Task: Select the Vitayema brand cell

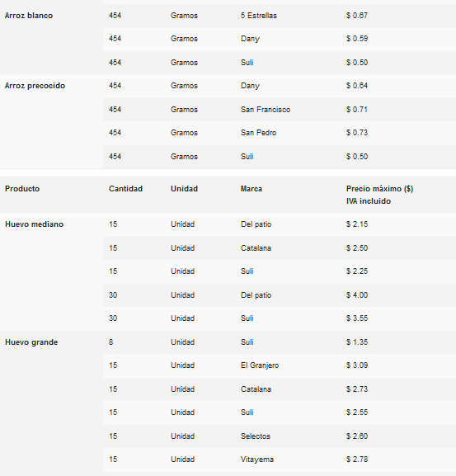Action: 257,460
